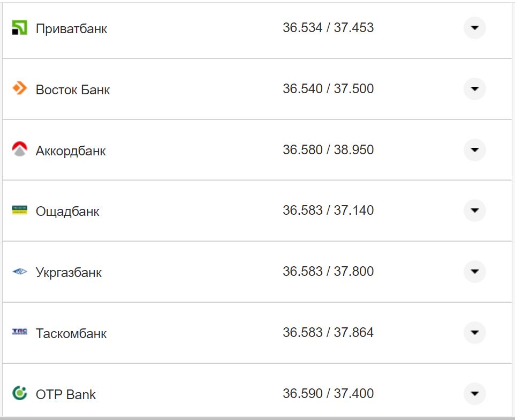Expand Таскомбанк row with arrow

pos(474,333)
